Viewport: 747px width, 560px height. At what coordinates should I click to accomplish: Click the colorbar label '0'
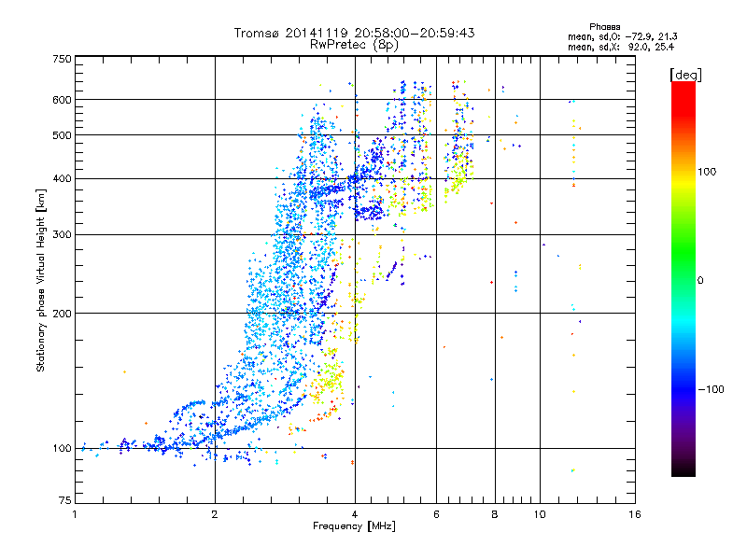click(700, 281)
